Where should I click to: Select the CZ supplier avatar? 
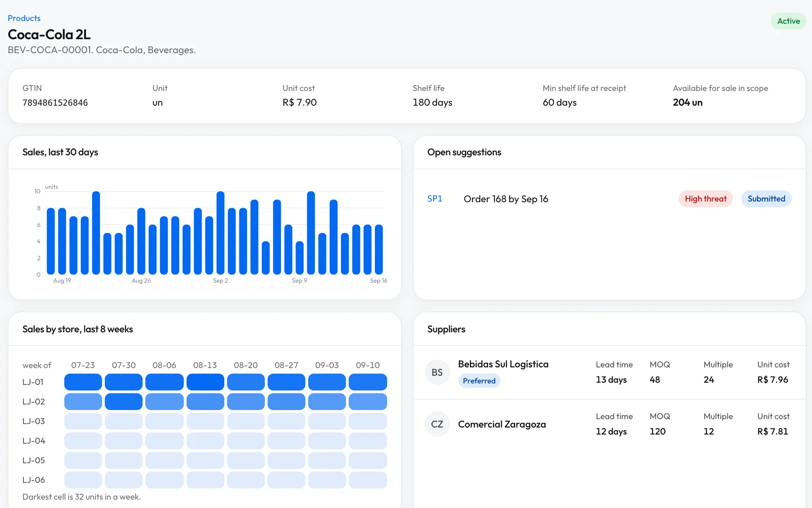click(437, 424)
